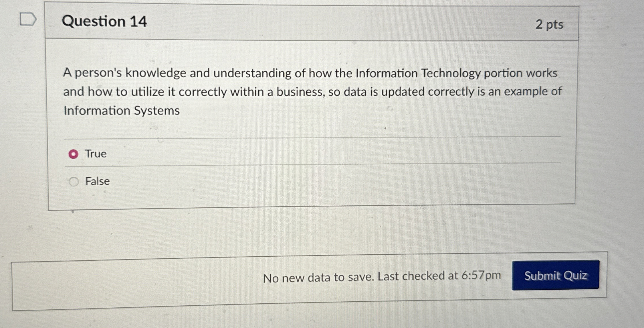Click the bookmark outline beside the question
Image resolution: width=644 pixels, height=328 pixels.
coord(29,19)
